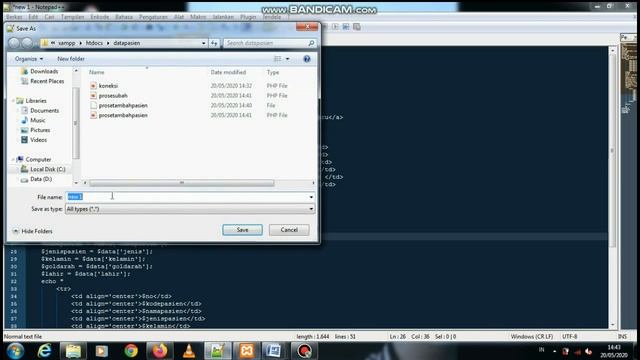Sort files by Name column header
This screenshot has width=640, height=360.
97,72
